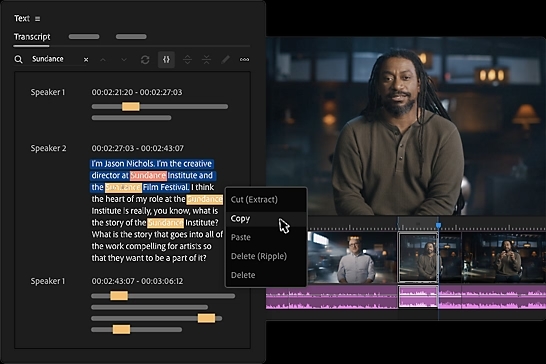Select Speaker 1 label at 00:02:21:20
The image size is (546, 364).
(x=48, y=92)
